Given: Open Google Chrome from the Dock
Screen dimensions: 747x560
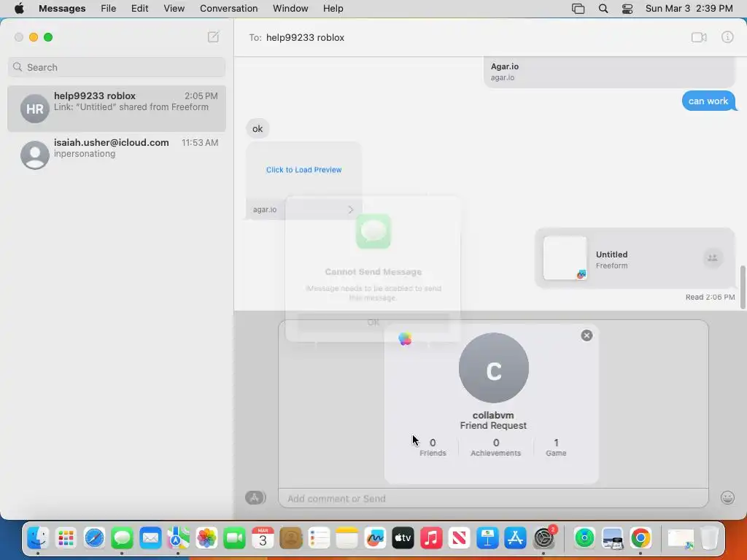Looking at the screenshot, I should pyautogui.click(x=640, y=538).
